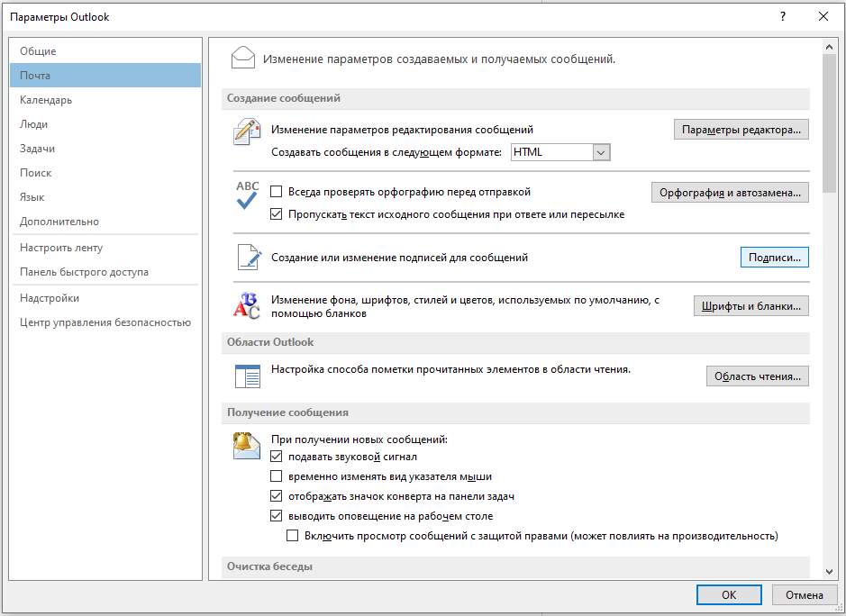Click the bell new-message arrival icon
The image size is (846, 616).
(x=247, y=446)
